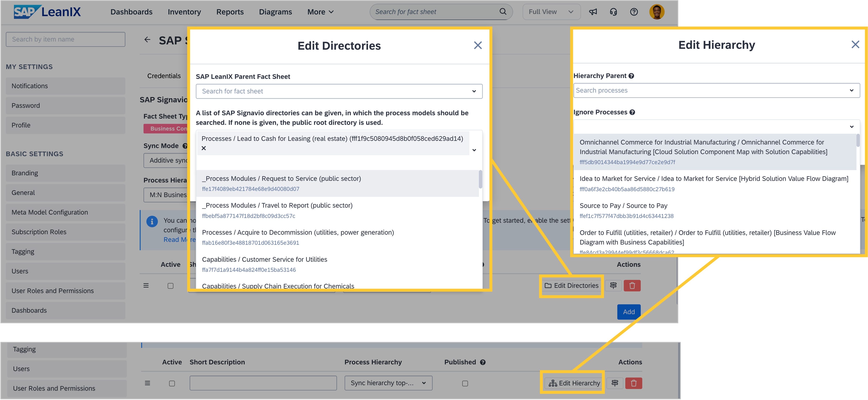
Task: Open the Reports menu
Action: 230,12
